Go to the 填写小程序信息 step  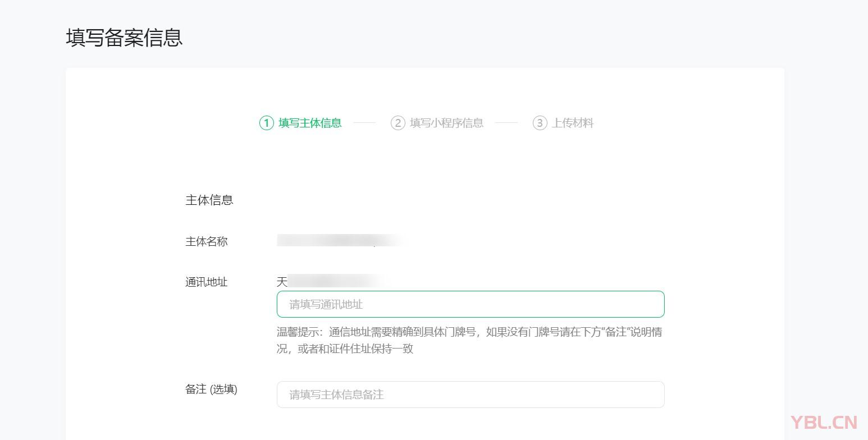pyautogui.click(x=446, y=123)
